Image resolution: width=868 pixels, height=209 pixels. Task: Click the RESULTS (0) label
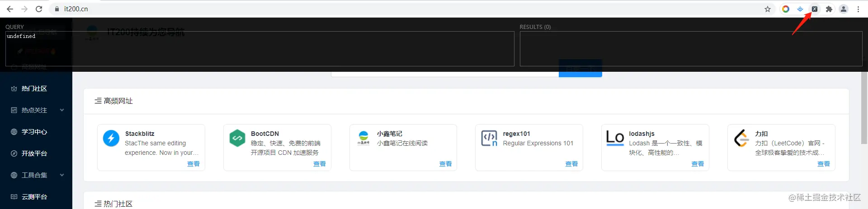click(x=535, y=27)
